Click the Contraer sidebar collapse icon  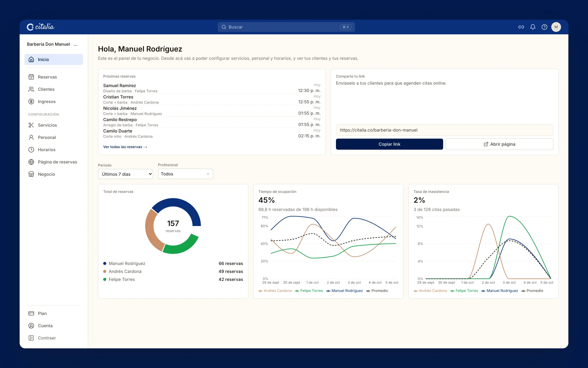(31, 338)
